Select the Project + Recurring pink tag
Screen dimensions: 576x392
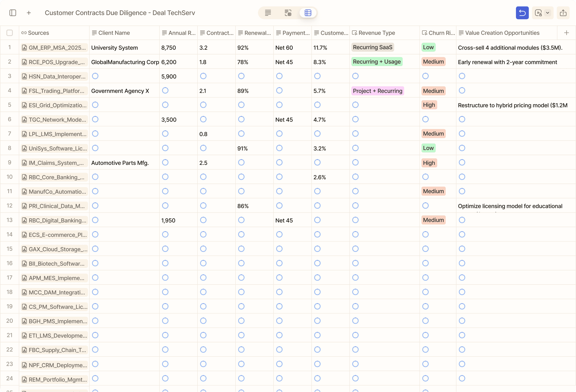[377, 91]
